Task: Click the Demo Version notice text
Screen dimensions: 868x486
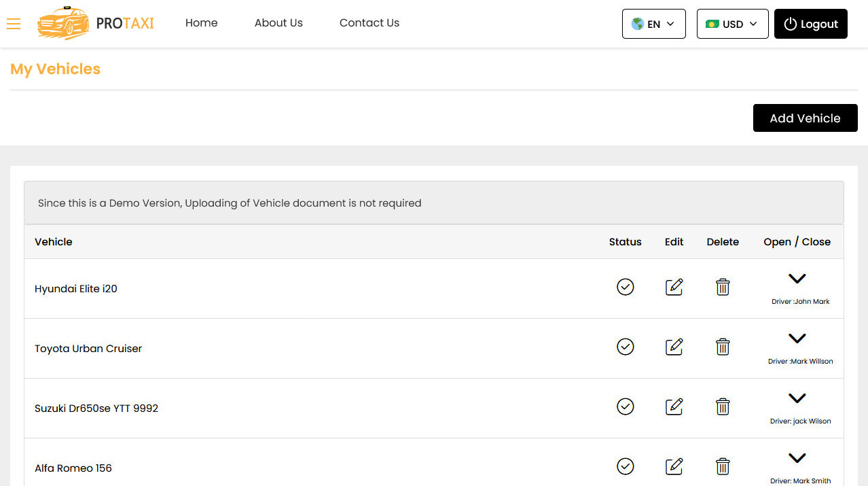Action: 230,203
